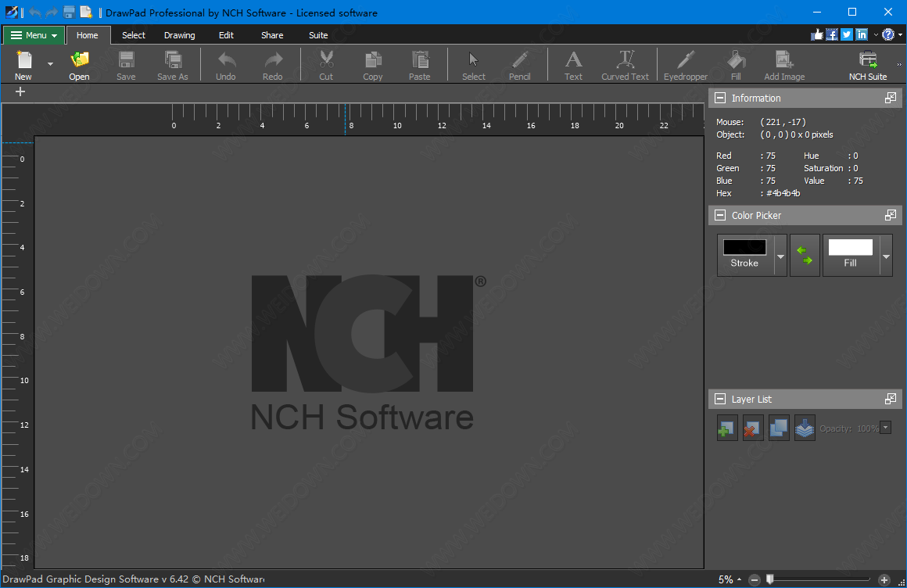Choose the Text tool
This screenshot has width=907, height=588.
click(573, 65)
